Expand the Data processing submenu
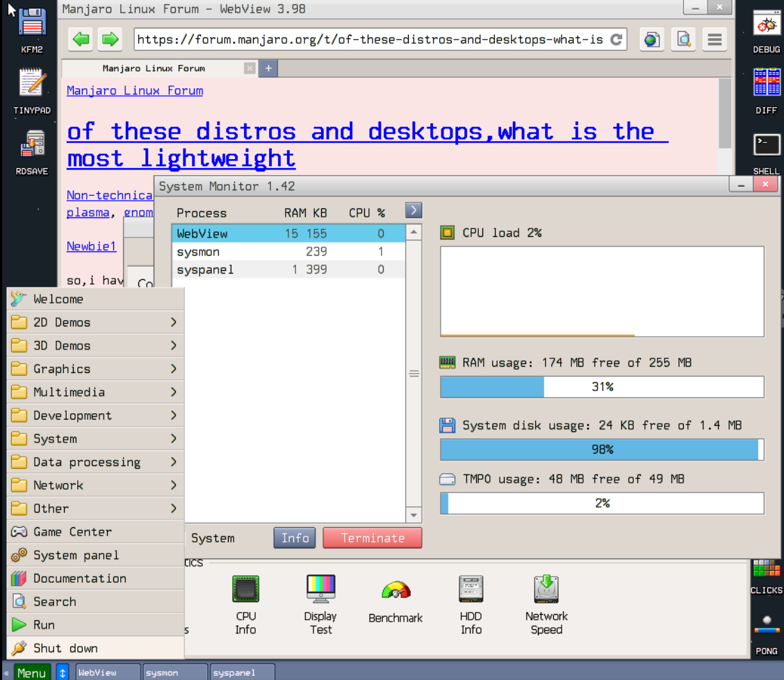 pos(95,462)
